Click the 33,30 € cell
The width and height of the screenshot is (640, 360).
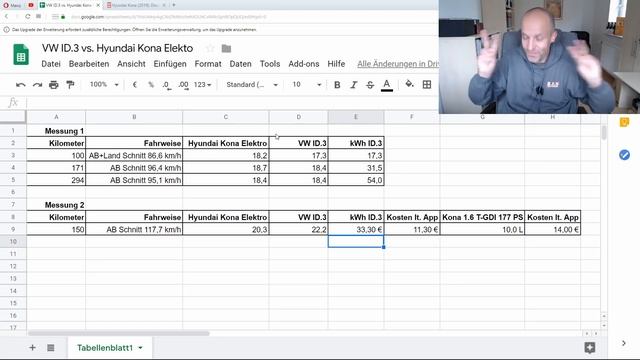356,229
